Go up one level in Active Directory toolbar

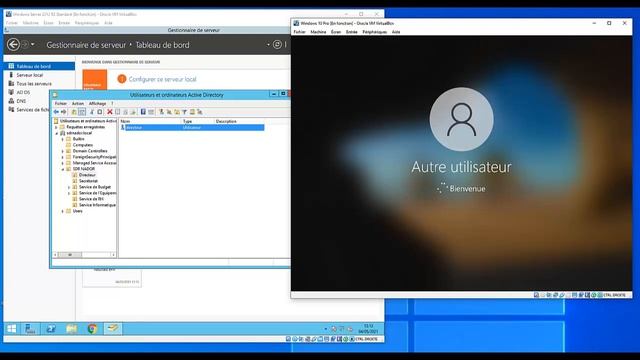74,112
